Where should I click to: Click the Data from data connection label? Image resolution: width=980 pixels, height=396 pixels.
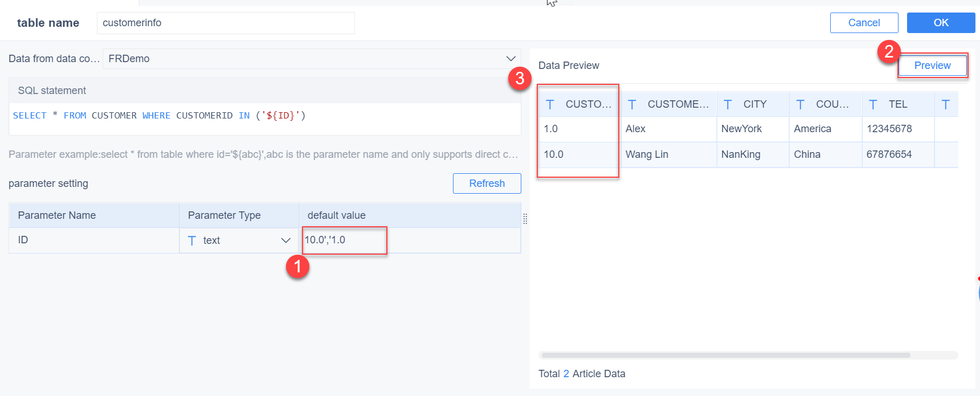pos(54,59)
